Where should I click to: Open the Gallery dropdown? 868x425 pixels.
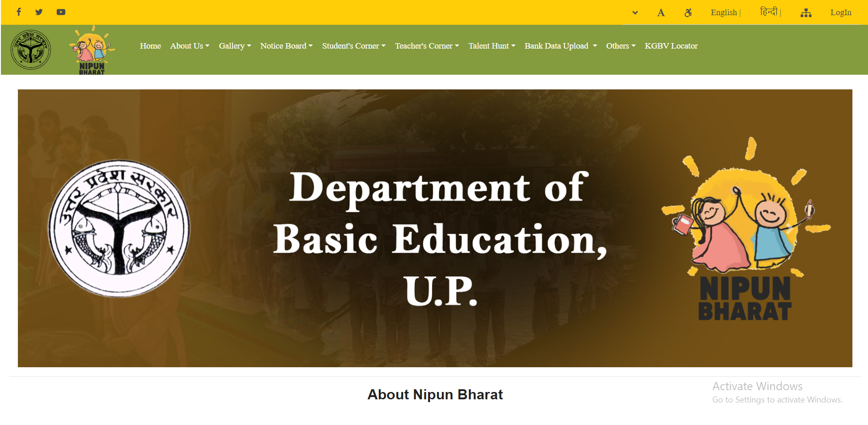tap(234, 46)
